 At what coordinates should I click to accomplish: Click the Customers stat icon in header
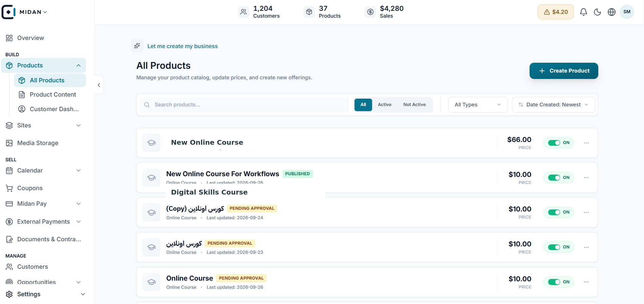tap(243, 12)
